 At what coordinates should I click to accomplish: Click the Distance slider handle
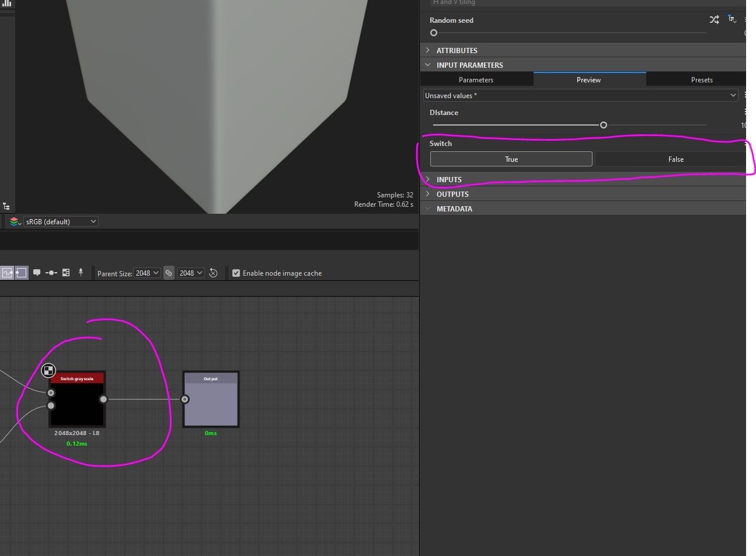click(x=604, y=125)
